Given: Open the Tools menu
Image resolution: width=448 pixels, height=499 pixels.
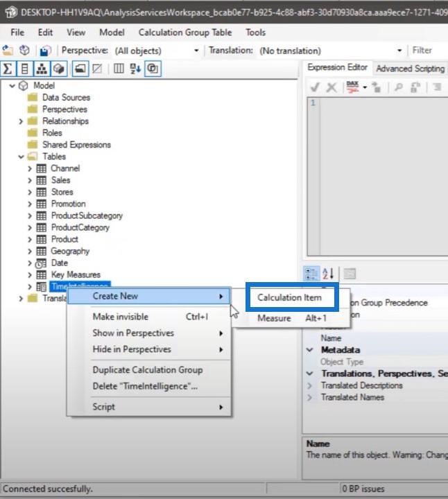Looking at the screenshot, I should pos(255,33).
